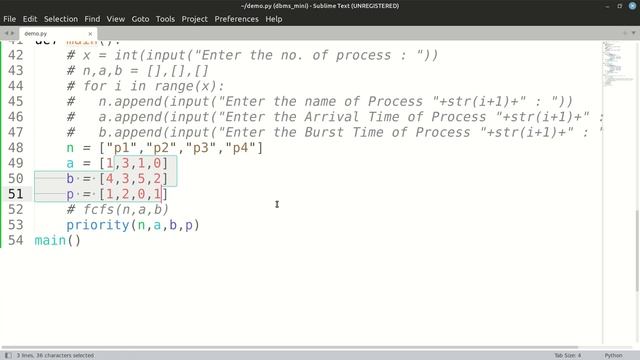The height and width of the screenshot is (360, 640).
Task: Open the Preferences menu
Action: pos(237,19)
